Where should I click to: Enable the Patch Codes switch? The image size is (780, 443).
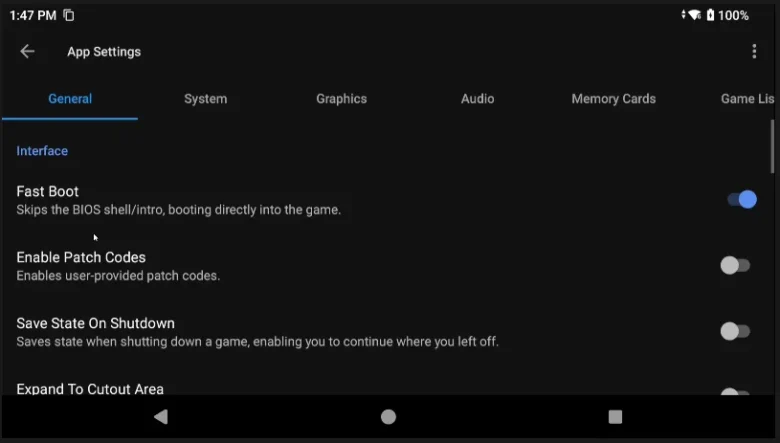[735, 265]
